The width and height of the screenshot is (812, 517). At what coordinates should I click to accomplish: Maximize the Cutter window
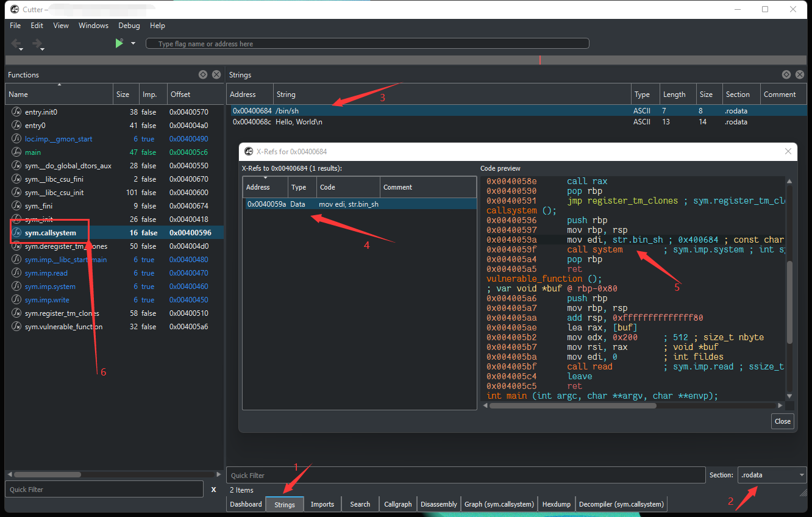765,9
